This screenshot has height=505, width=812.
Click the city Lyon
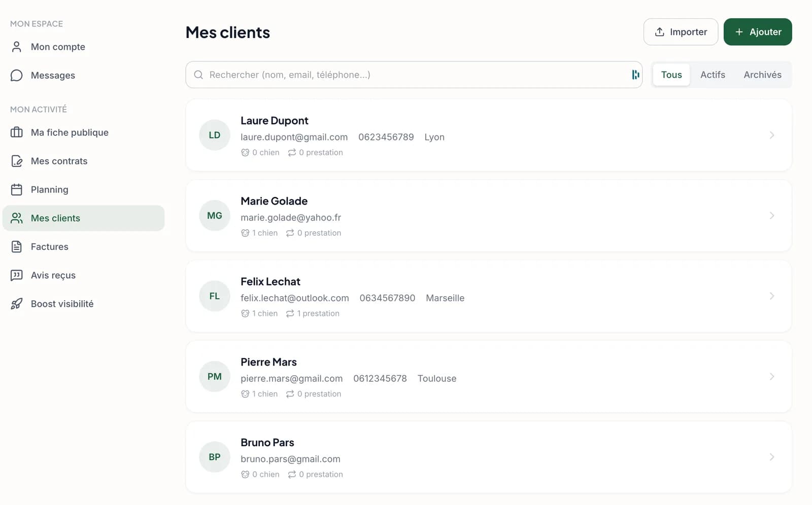pos(434,137)
